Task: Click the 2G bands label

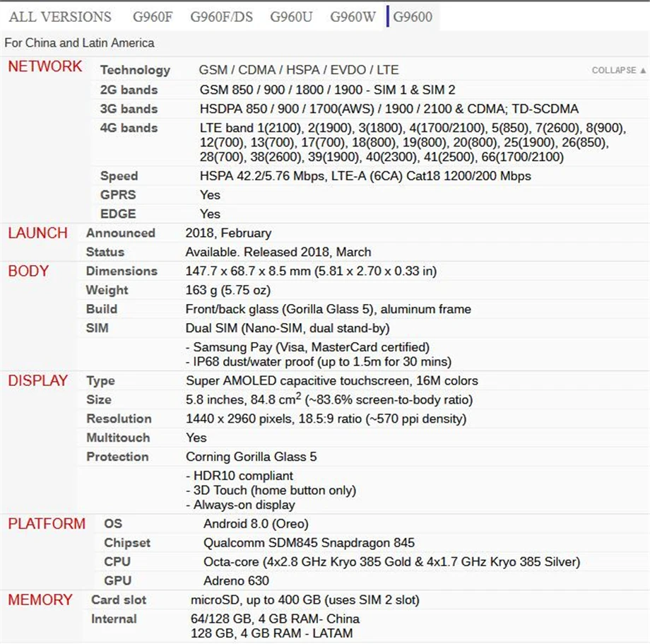Action: coord(129,90)
